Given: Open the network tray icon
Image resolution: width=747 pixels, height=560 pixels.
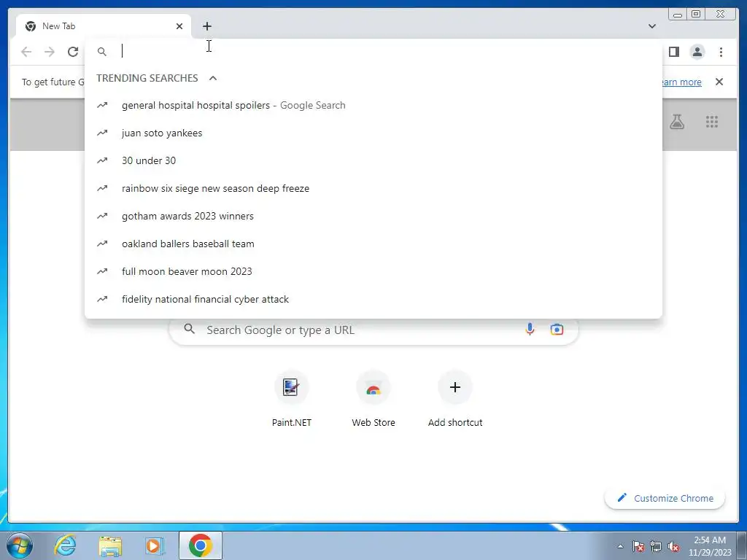Looking at the screenshot, I should pyautogui.click(x=656, y=546).
